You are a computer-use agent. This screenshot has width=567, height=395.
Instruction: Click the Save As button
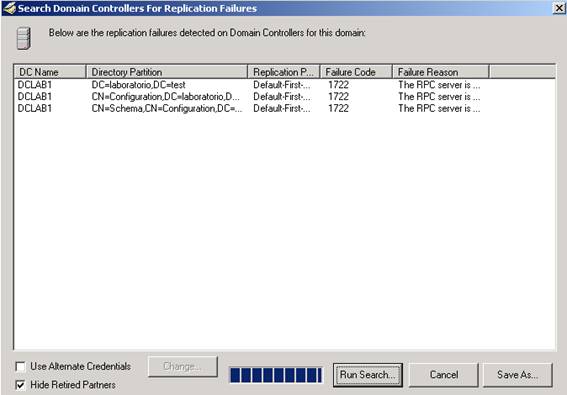[517, 375]
